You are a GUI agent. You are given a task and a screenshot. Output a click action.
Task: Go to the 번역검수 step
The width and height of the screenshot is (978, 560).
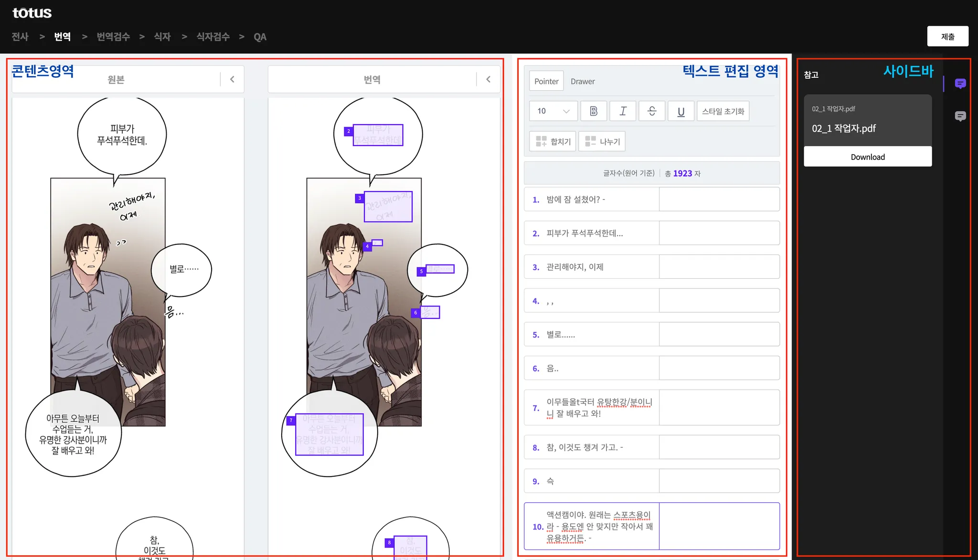113,37
